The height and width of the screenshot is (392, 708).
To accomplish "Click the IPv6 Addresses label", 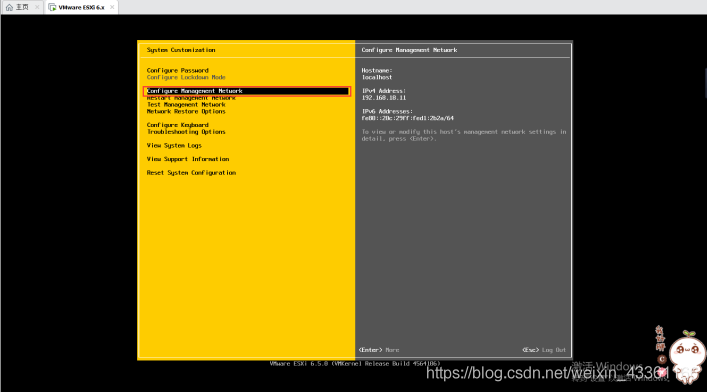I will coord(387,111).
